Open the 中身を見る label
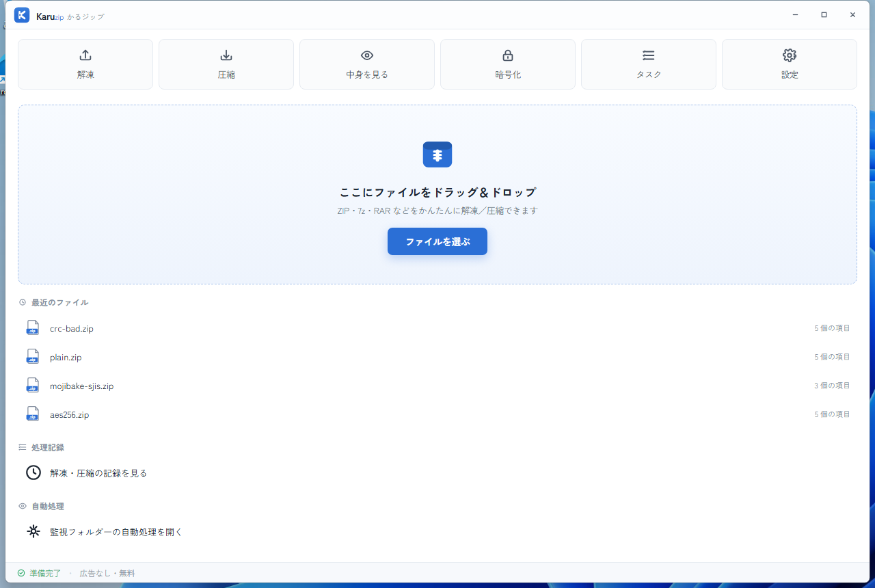The image size is (875, 588). [367, 75]
